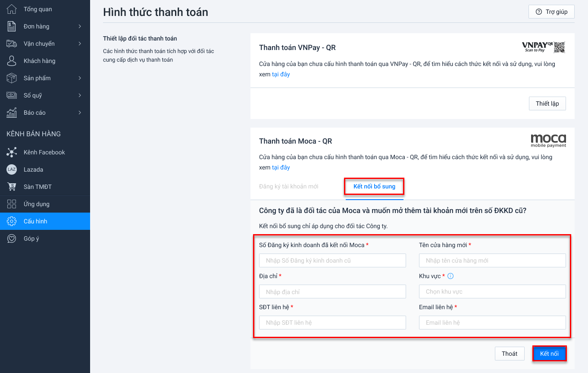Click the Khách hàng person icon
This screenshot has width=588, height=373.
click(12, 61)
